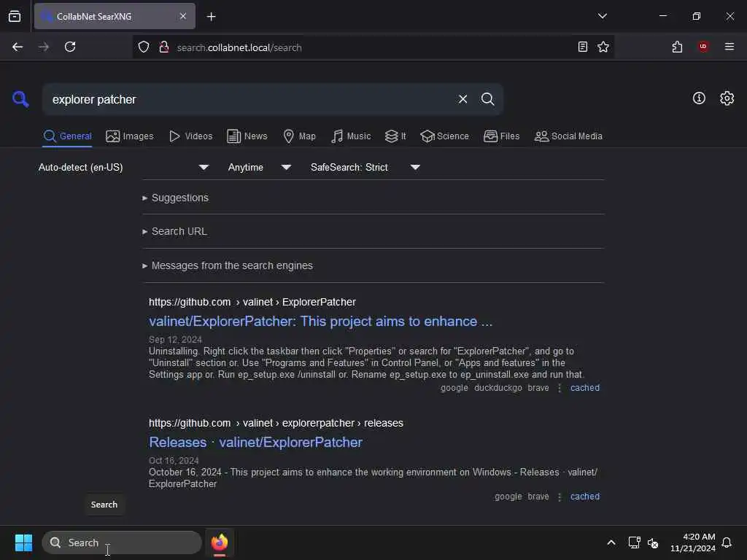List all tabs dropdown arrow
Screen dimensions: 747x560
click(x=602, y=16)
